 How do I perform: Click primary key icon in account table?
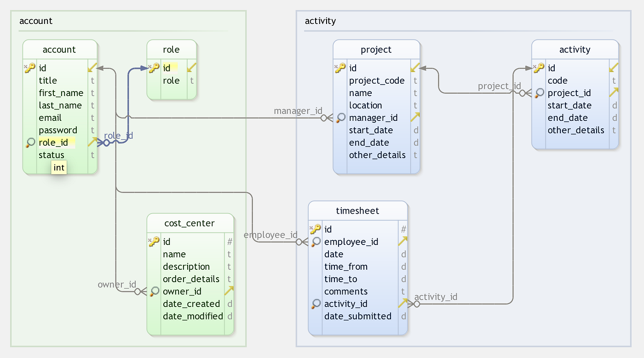pos(30,68)
